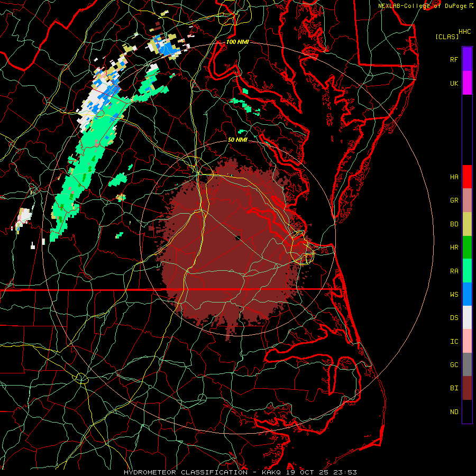Click the RA light green legend swatch
The image size is (476, 476).
[467, 271]
